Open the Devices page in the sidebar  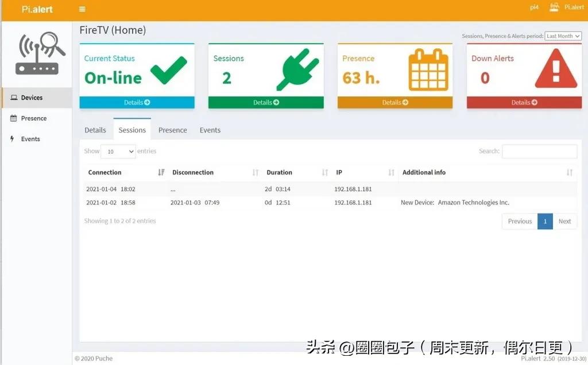[37, 98]
